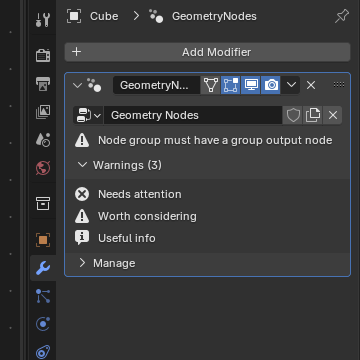Edit the GeometryN... modifier name field
Screen dimensions: 360x360
[156, 85]
